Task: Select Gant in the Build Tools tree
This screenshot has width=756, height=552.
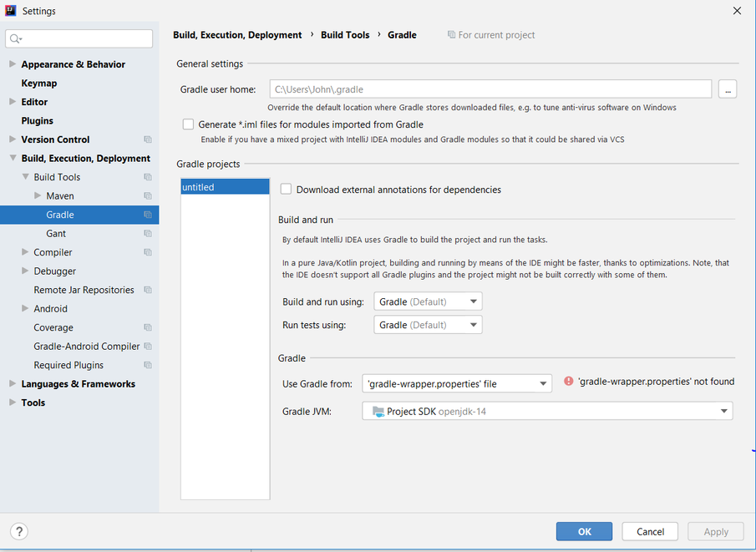Action: (x=56, y=233)
